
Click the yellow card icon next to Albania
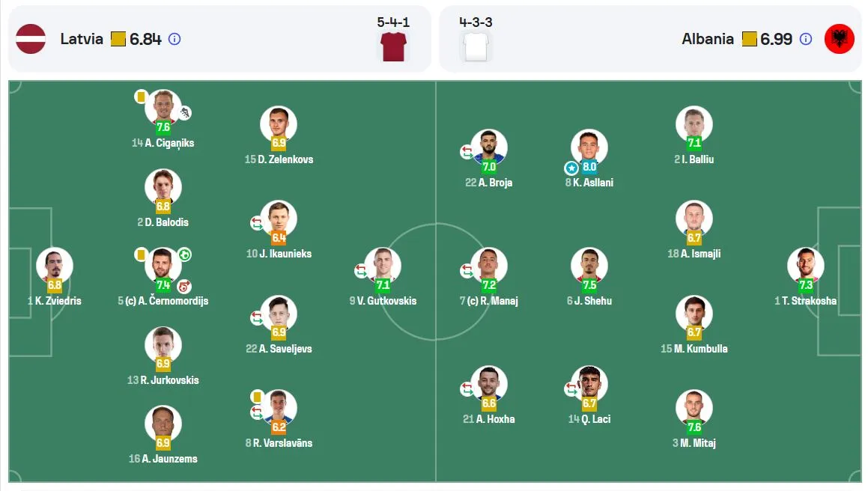coord(749,40)
